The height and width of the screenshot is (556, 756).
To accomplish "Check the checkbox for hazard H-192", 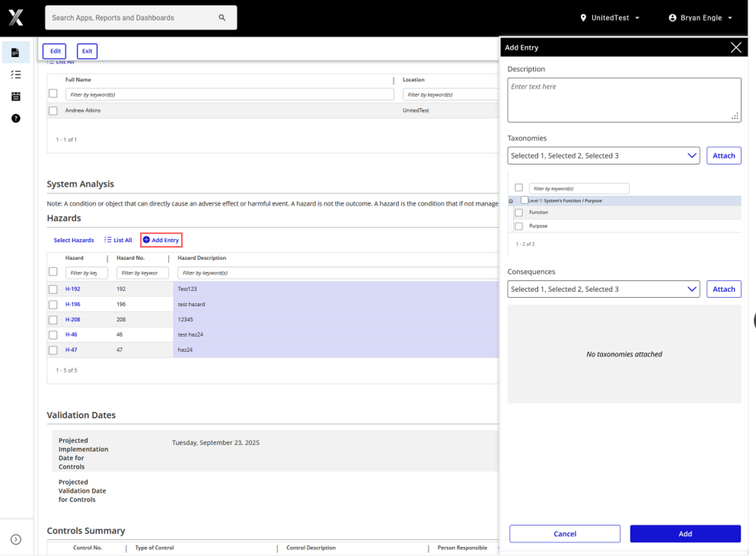I will [53, 289].
